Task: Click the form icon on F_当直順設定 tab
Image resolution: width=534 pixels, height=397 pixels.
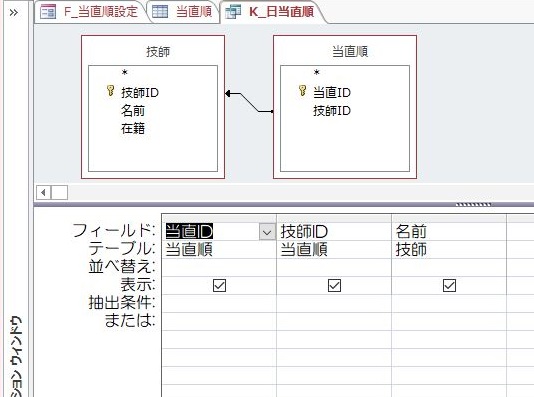Action: click(48, 12)
